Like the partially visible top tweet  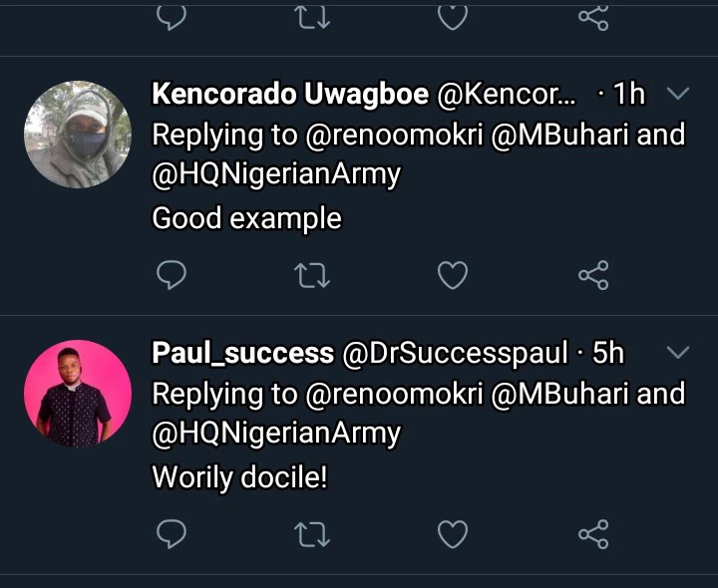(453, 14)
